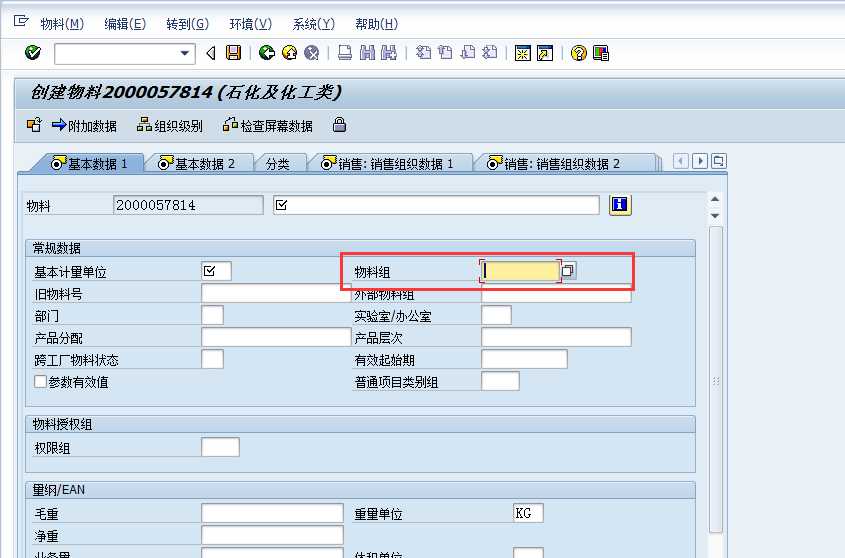Click the blue info icon beside description

point(620,205)
